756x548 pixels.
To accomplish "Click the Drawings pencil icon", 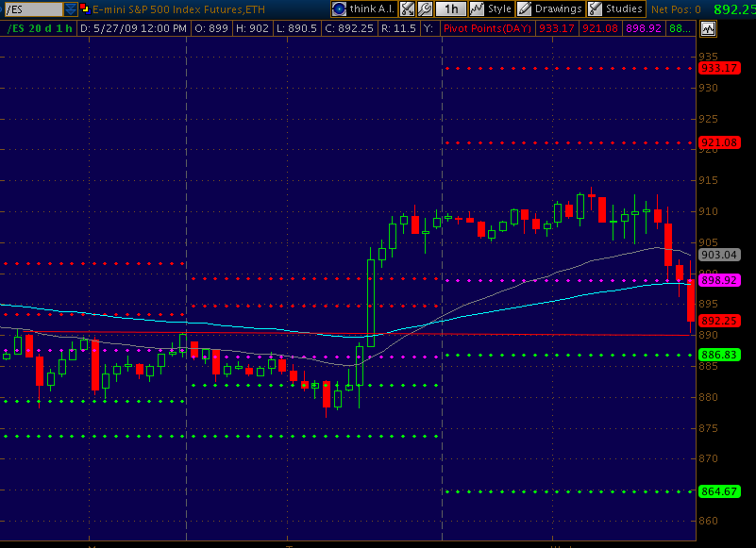I will [524, 8].
